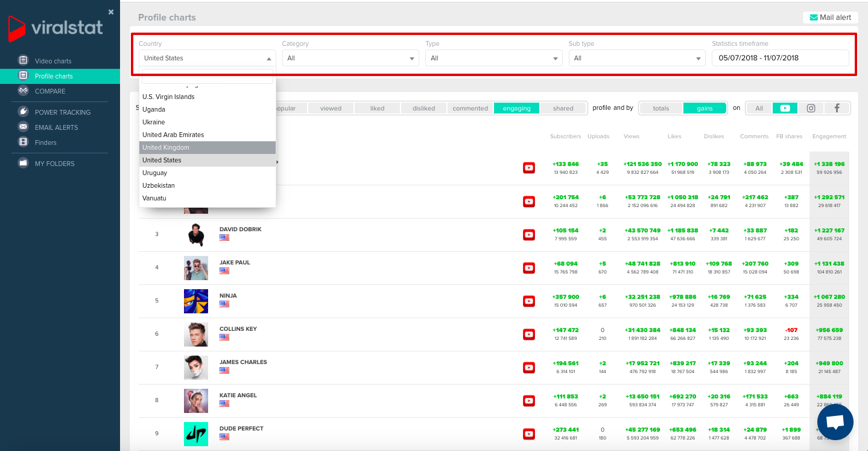Close the sidebar with the X icon

pyautogui.click(x=111, y=12)
